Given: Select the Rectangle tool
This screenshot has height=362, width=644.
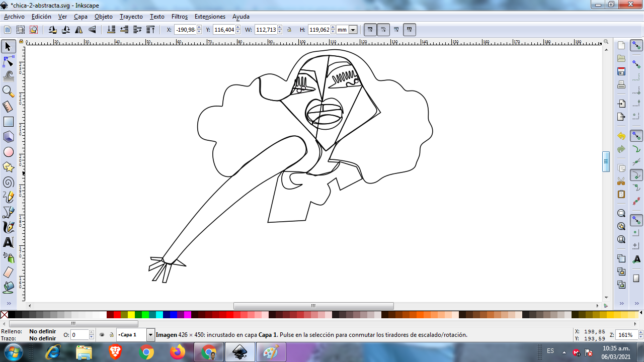Looking at the screenshot, I should pos(8,122).
